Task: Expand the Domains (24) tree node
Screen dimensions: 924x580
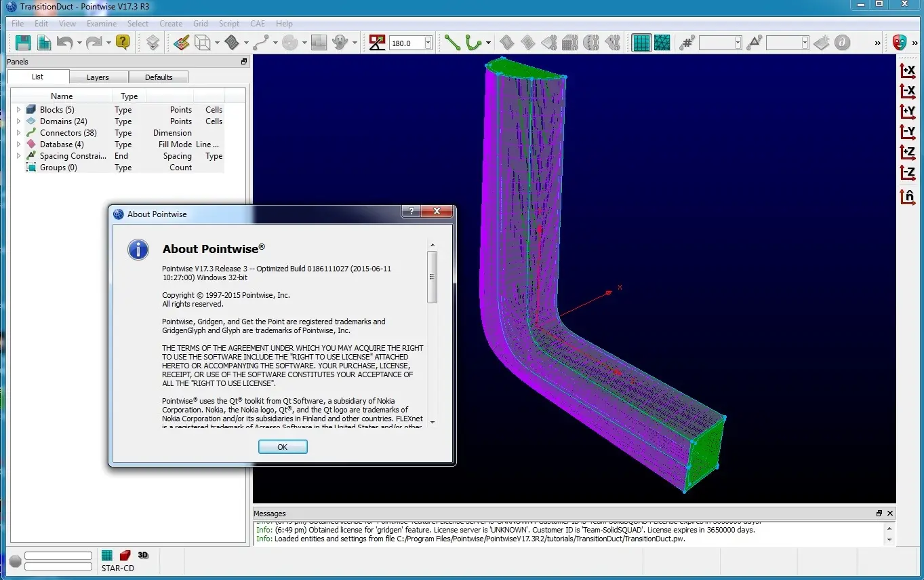Action: pos(18,121)
